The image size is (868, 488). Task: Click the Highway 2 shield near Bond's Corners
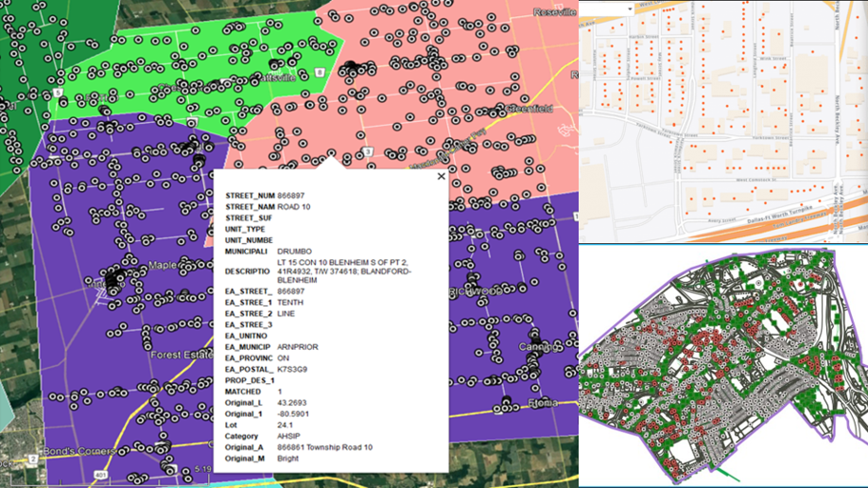[x=32, y=458]
